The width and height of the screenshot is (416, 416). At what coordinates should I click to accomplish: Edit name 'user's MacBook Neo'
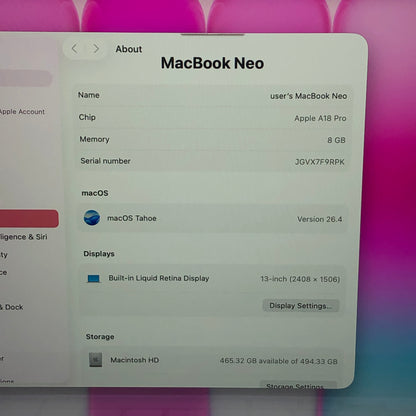pyautogui.click(x=309, y=96)
